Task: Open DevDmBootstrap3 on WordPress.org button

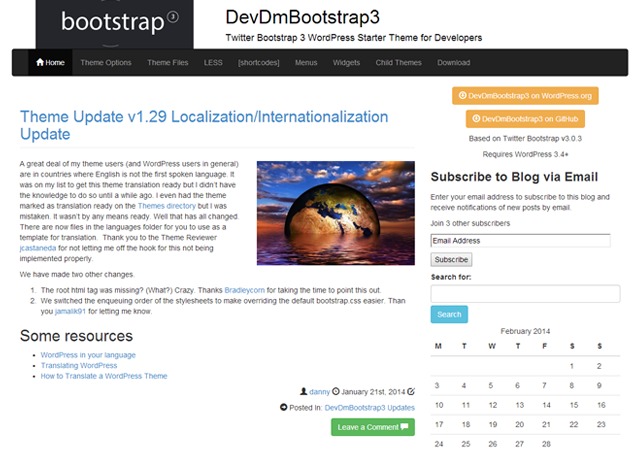Action: coord(525,96)
